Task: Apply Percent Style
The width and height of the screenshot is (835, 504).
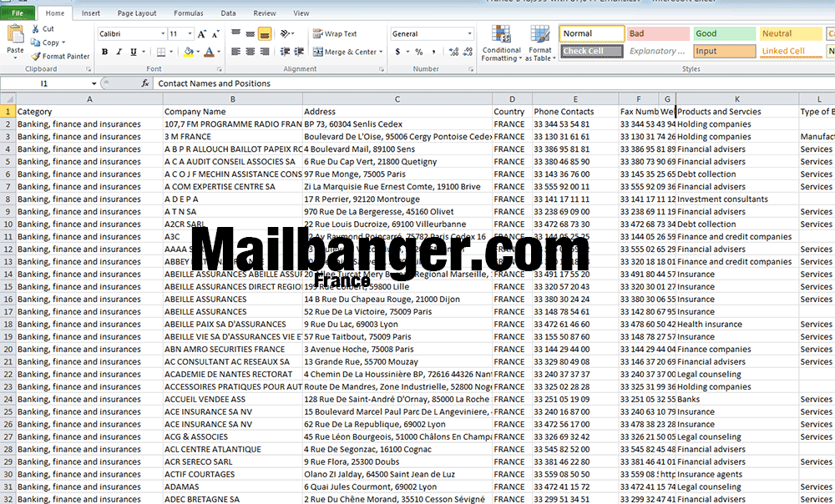Action: click(419, 52)
